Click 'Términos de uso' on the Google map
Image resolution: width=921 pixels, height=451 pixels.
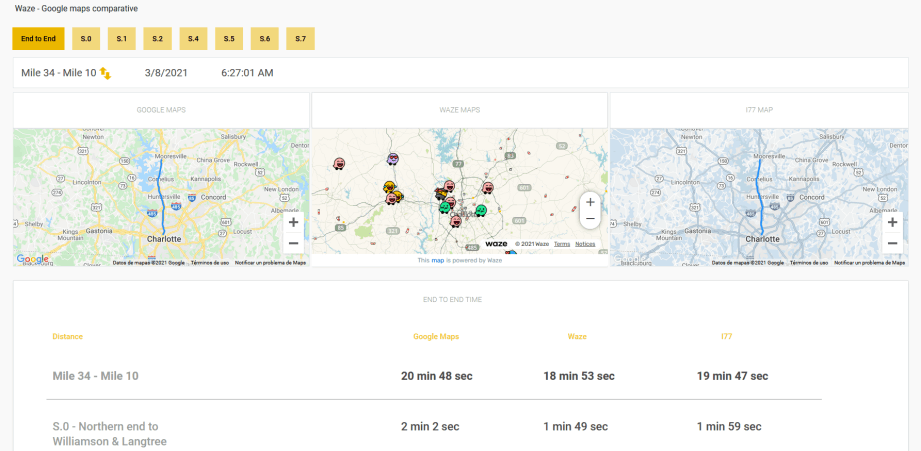(x=210, y=263)
